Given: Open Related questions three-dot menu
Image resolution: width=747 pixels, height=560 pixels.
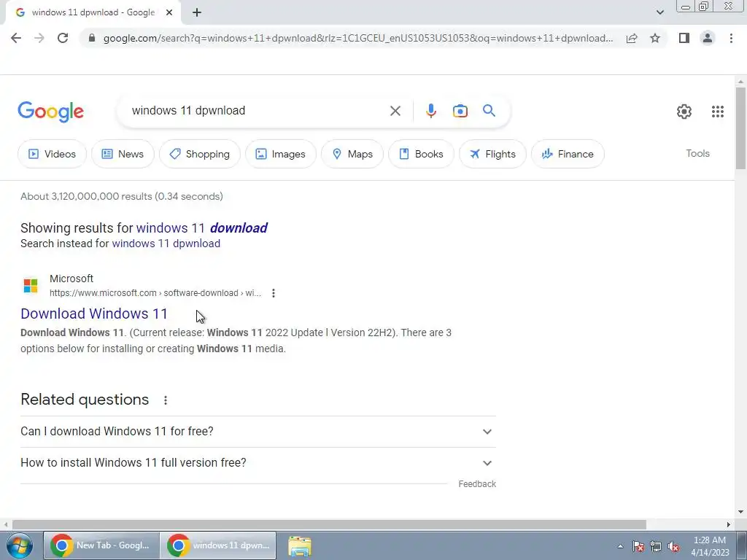Looking at the screenshot, I should [166, 400].
